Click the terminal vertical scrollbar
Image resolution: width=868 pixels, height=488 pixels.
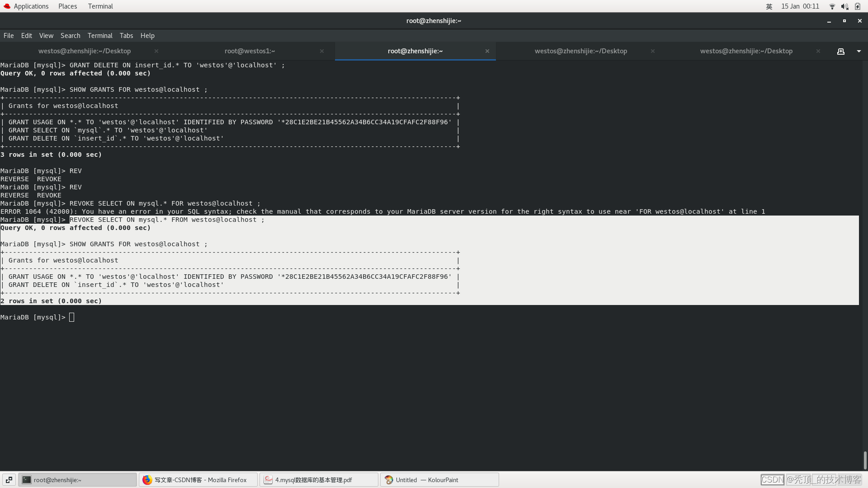coord(864,460)
